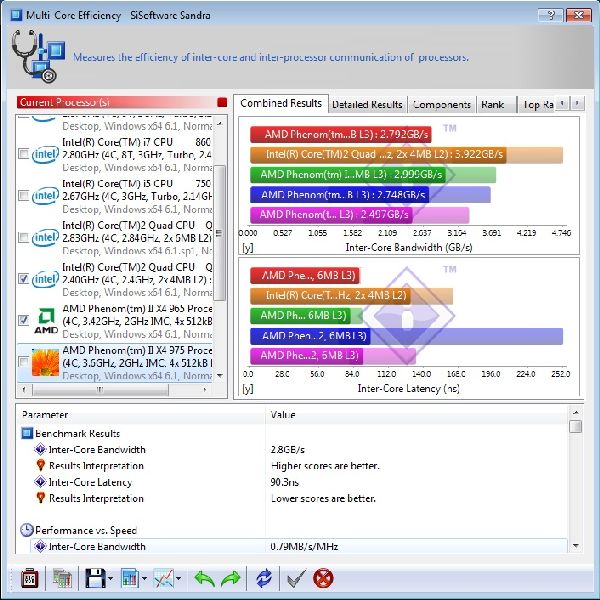The height and width of the screenshot is (600, 600).
Task: Open the line graph icon dropdown arrow
Action: point(178,579)
